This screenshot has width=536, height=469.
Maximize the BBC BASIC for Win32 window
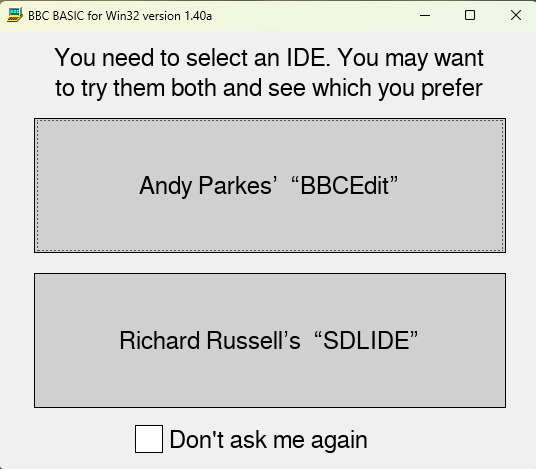[x=470, y=15]
